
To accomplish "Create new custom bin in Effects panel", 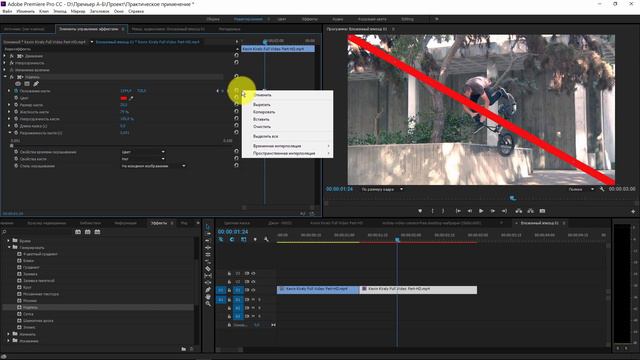I will point(183,349).
